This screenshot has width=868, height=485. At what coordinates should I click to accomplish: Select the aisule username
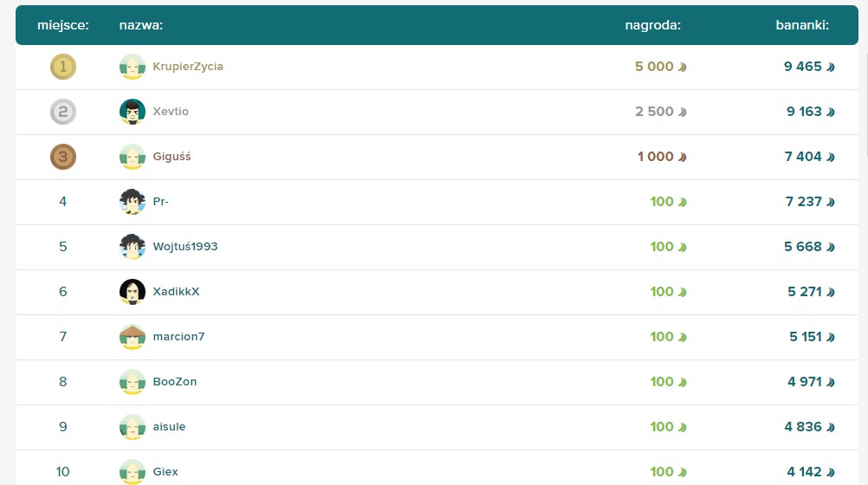(170, 427)
